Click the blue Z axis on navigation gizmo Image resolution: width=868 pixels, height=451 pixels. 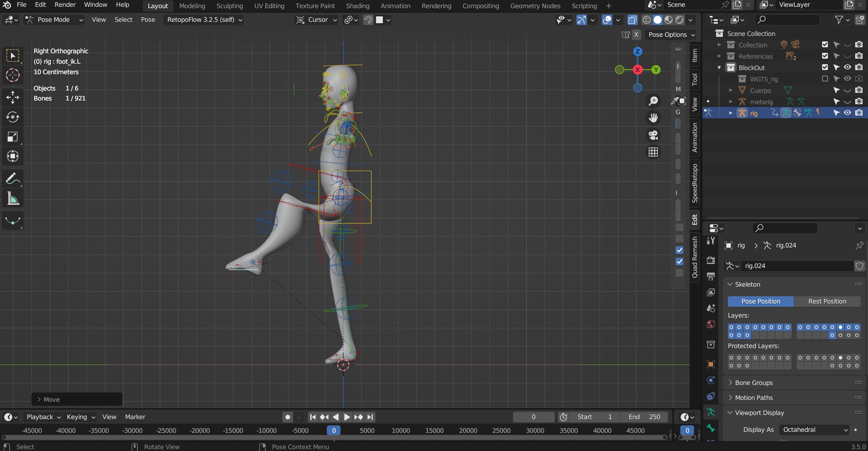click(x=638, y=51)
